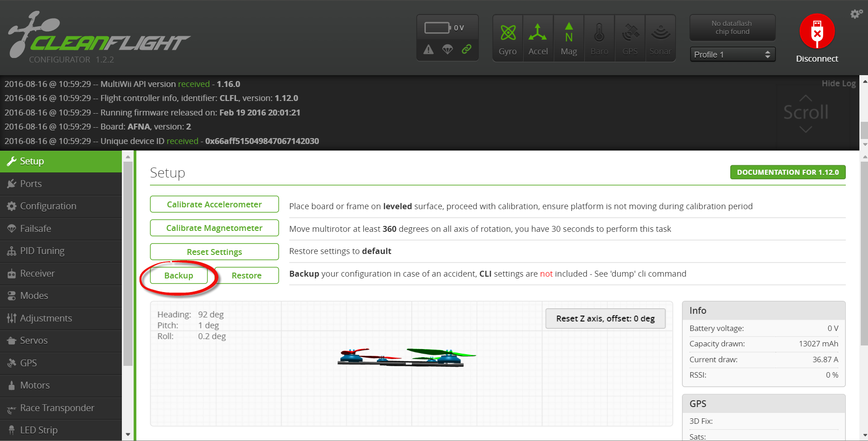Click the Current draw 36.87 A value

click(825, 360)
